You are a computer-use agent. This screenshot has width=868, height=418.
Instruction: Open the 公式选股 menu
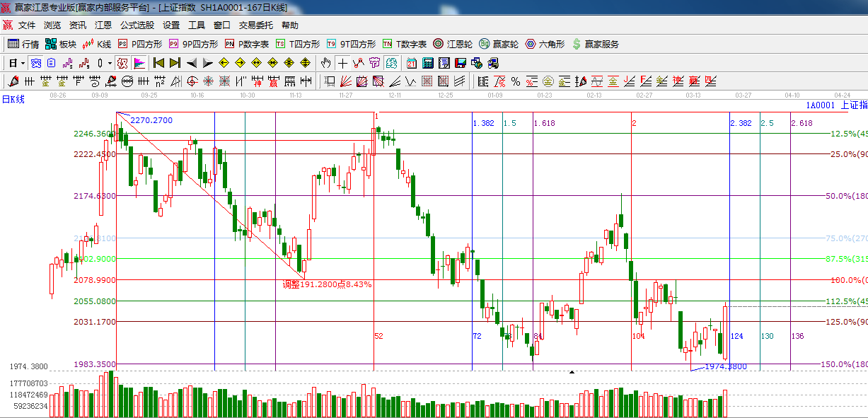point(137,25)
